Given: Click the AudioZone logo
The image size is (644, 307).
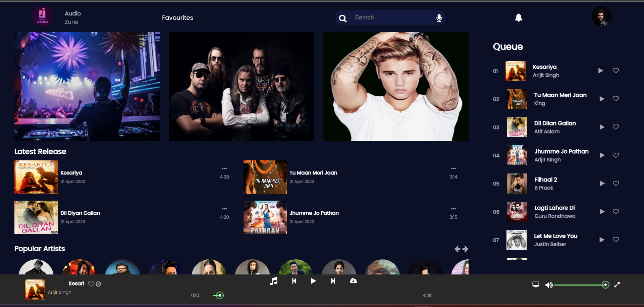Looking at the screenshot, I should tap(42, 16).
